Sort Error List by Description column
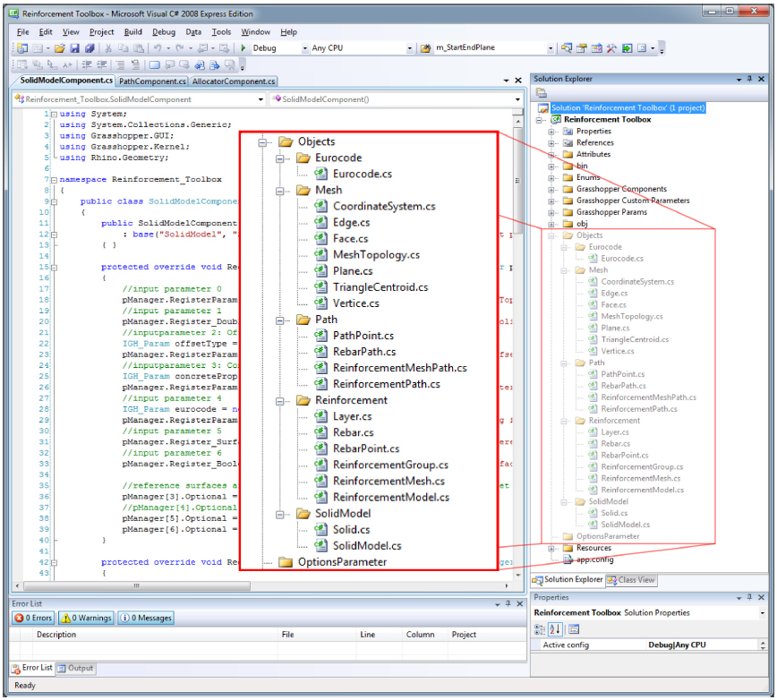777x700 pixels. point(155,635)
